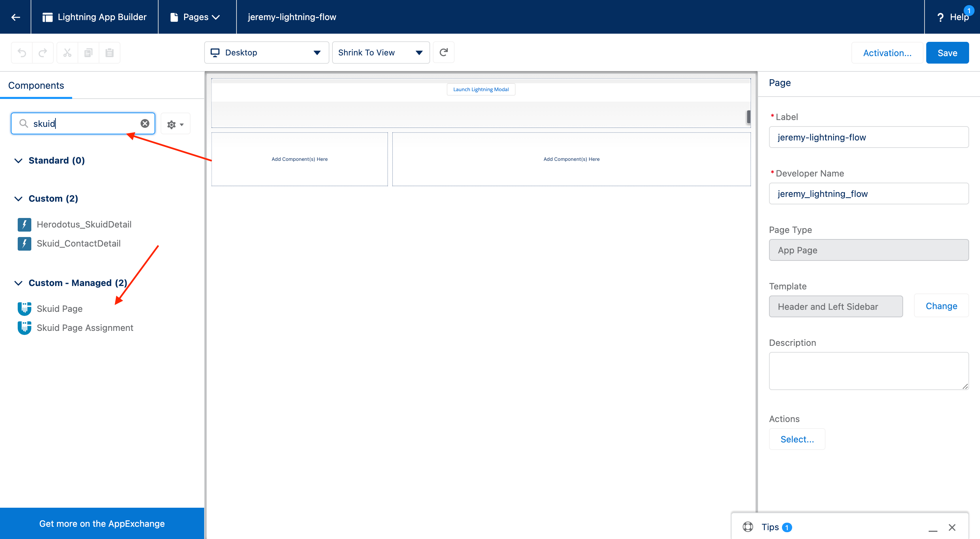Collapse the Custom section expander
980x539 pixels.
19,199
